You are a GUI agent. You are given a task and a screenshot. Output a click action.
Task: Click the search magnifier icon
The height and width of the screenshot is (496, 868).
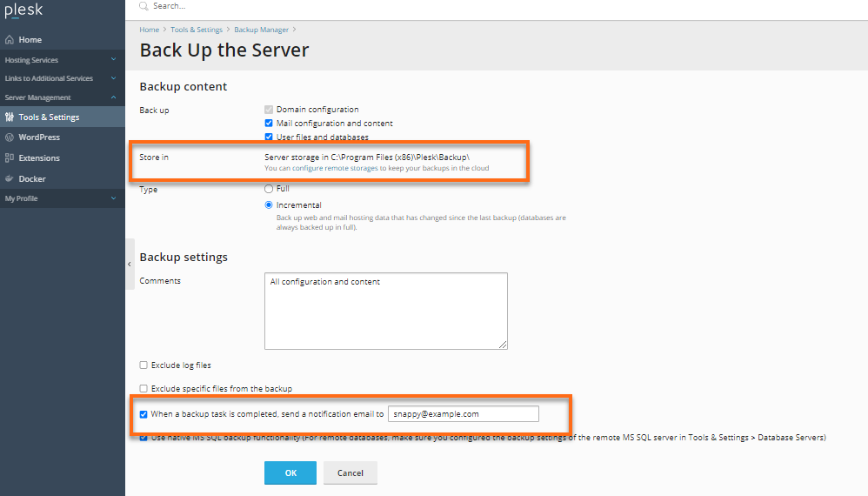click(144, 6)
